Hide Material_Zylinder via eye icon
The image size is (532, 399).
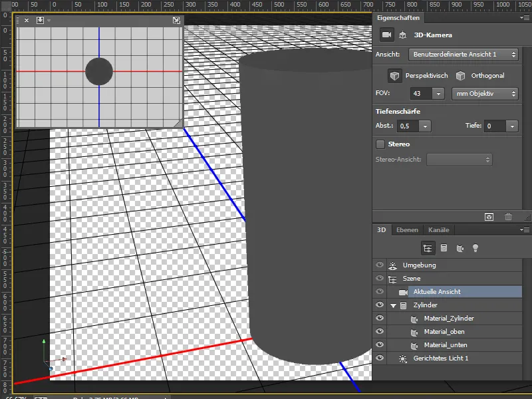pyautogui.click(x=380, y=318)
